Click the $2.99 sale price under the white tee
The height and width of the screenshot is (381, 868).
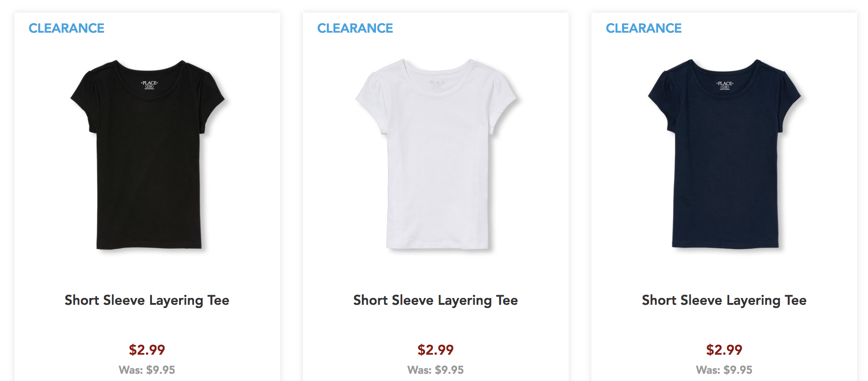(435, 350)
